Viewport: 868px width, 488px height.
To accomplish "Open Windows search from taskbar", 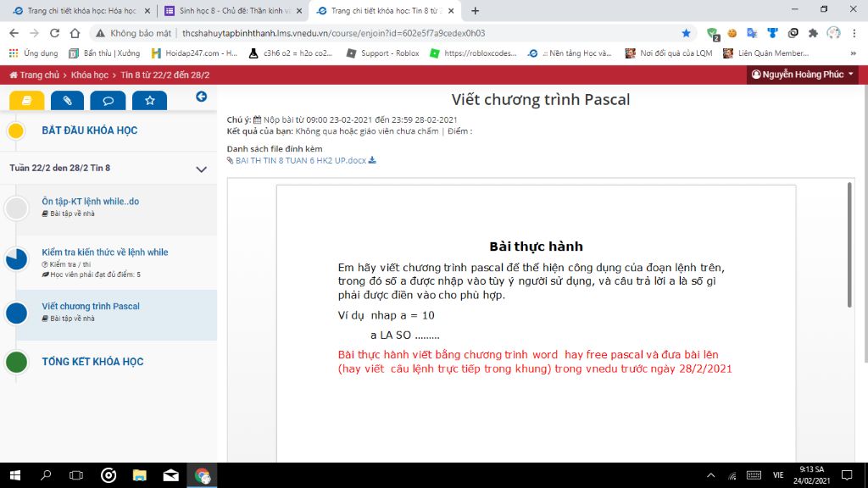I will (46, 475).
